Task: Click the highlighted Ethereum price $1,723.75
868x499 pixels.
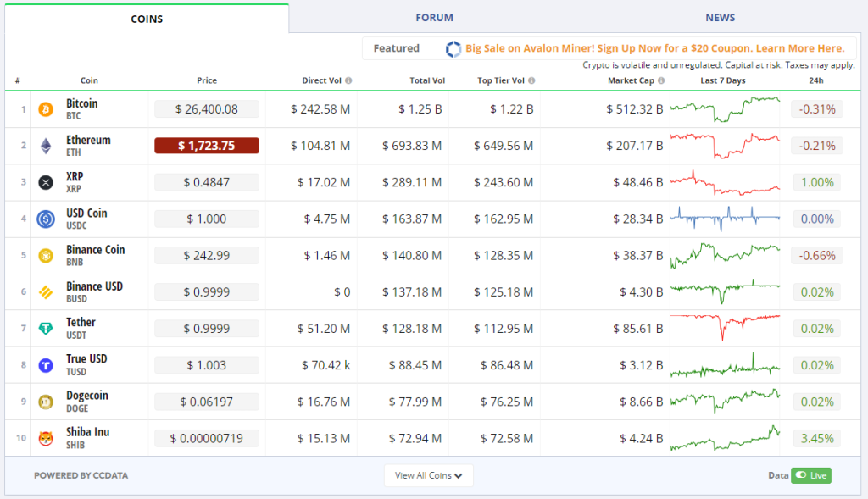Action: pos(206,146)
